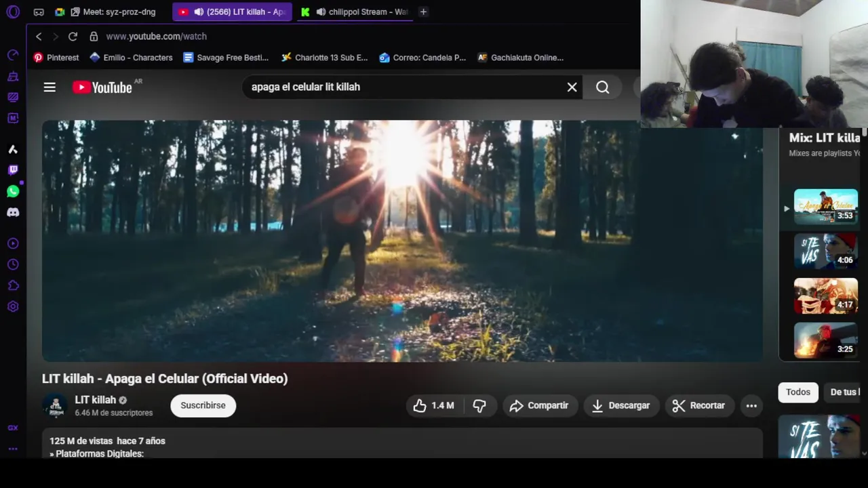Like the video with 1.4 M likes
This screenshot has width=868, height=488.
pos(433,405)
